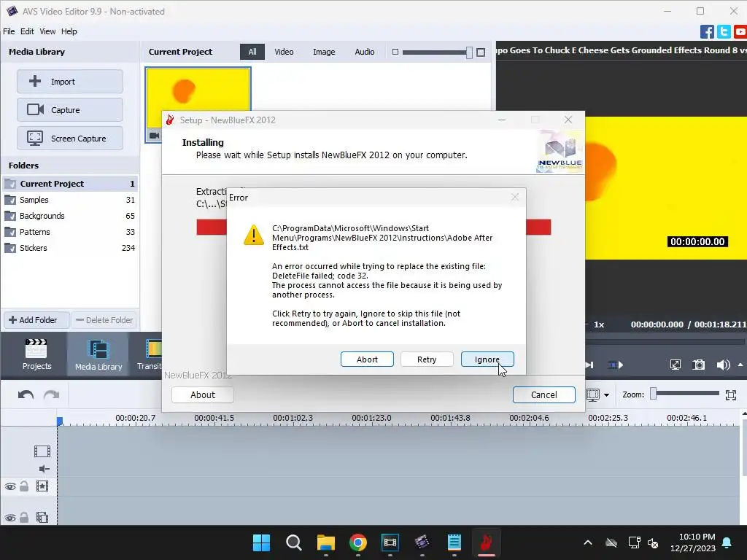Open the Media Library section
747x560 pixels.
pos(98,354)
